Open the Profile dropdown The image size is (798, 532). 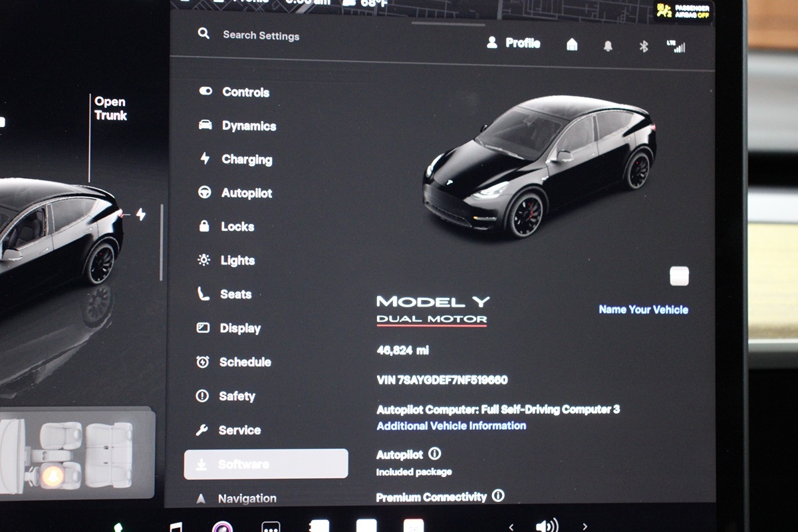tap(513, 43)
